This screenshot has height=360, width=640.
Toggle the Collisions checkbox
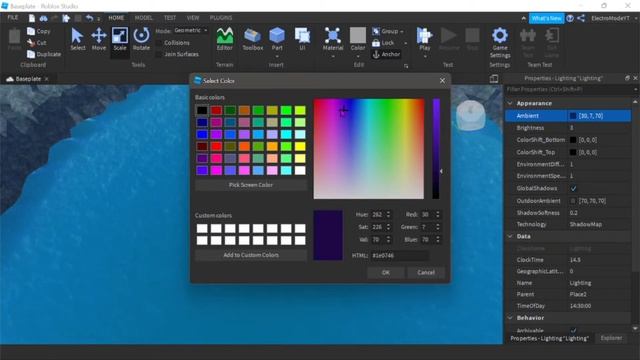click(159, 43)
